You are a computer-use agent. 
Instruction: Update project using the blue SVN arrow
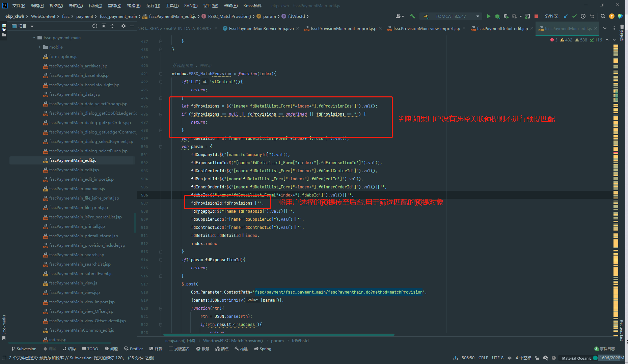coord(566,16)
